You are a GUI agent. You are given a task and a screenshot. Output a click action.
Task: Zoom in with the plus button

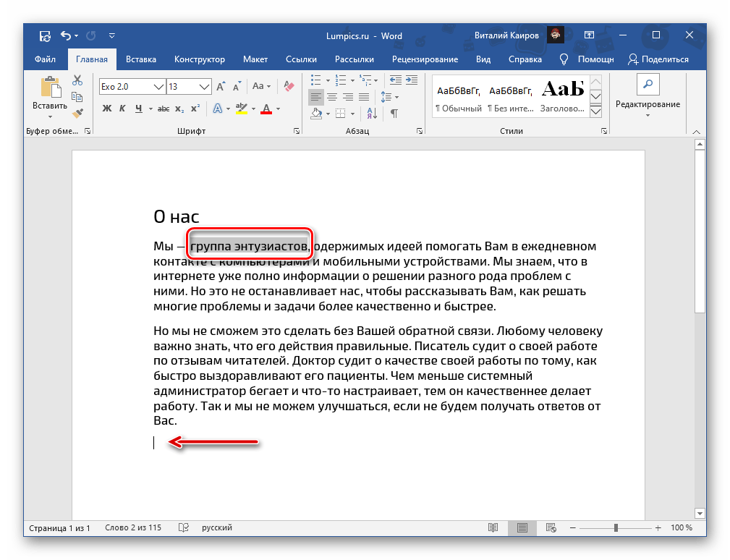[658, 528]
